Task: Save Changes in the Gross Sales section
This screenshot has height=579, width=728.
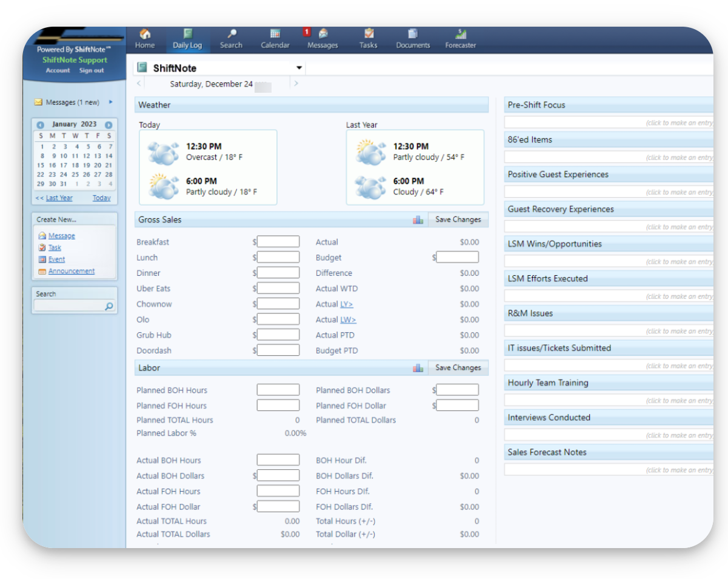Action: [x=458, y=220]
